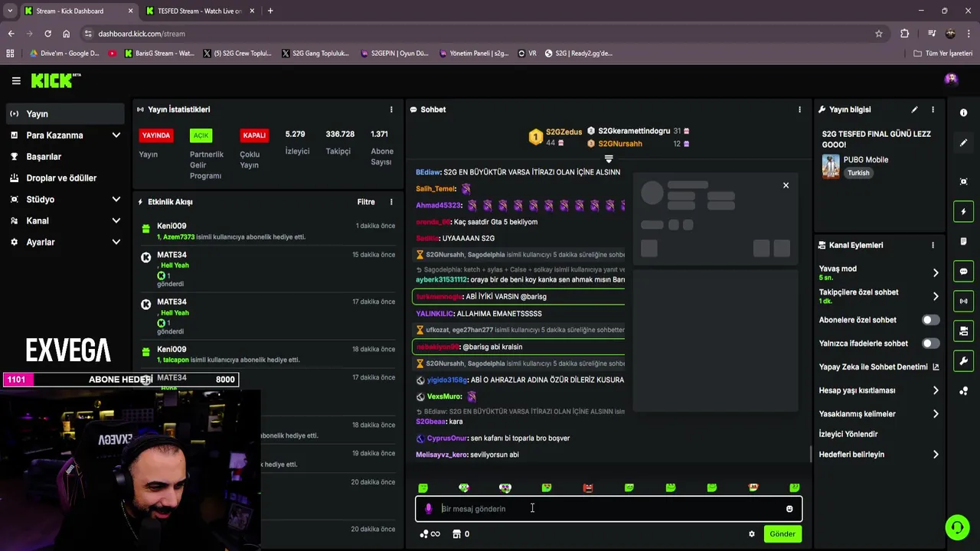The width and height of the screenshot is (980, 551).
Task: Click the browser address bar URL
Action: point(142,34)
